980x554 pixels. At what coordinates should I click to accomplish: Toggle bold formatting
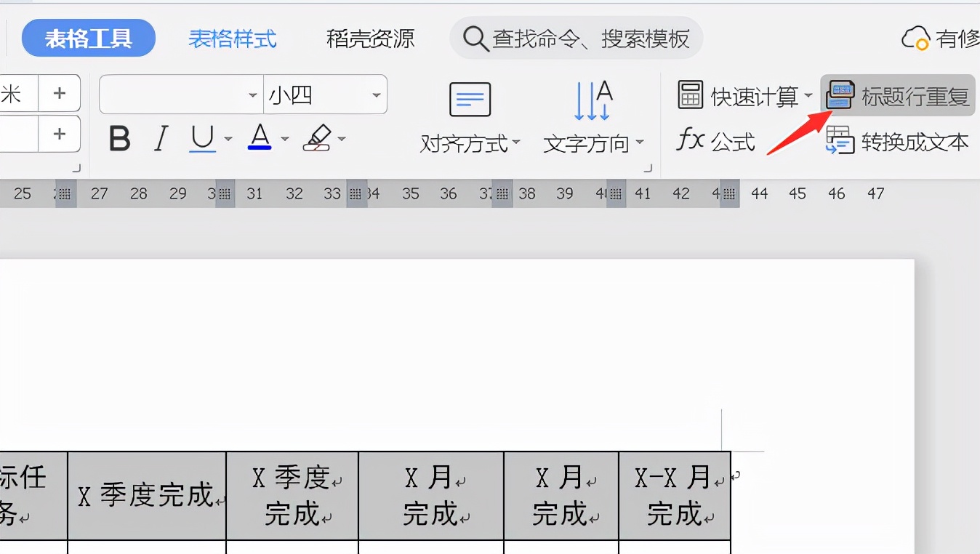pos(119,139)
